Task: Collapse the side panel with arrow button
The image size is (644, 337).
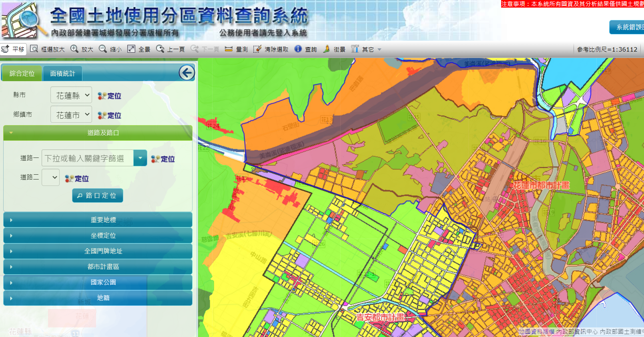Action: tap(187, 73)
